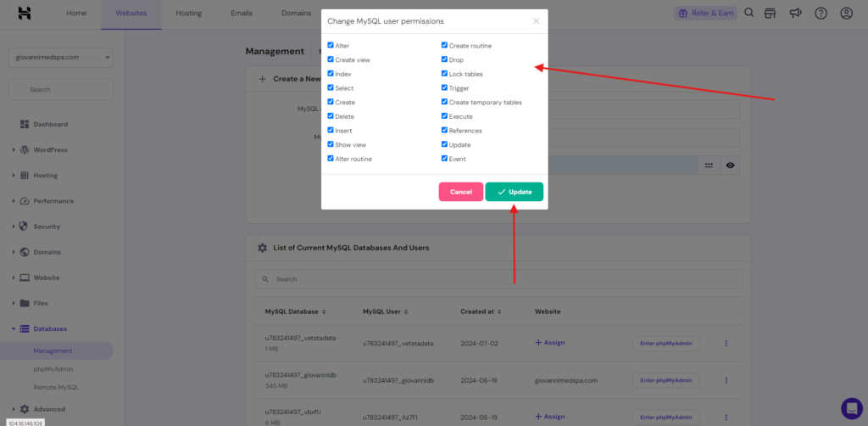868x426 pixels.
Task: Open three-dot menu for vetstadata database
Action: pos(726,343)
